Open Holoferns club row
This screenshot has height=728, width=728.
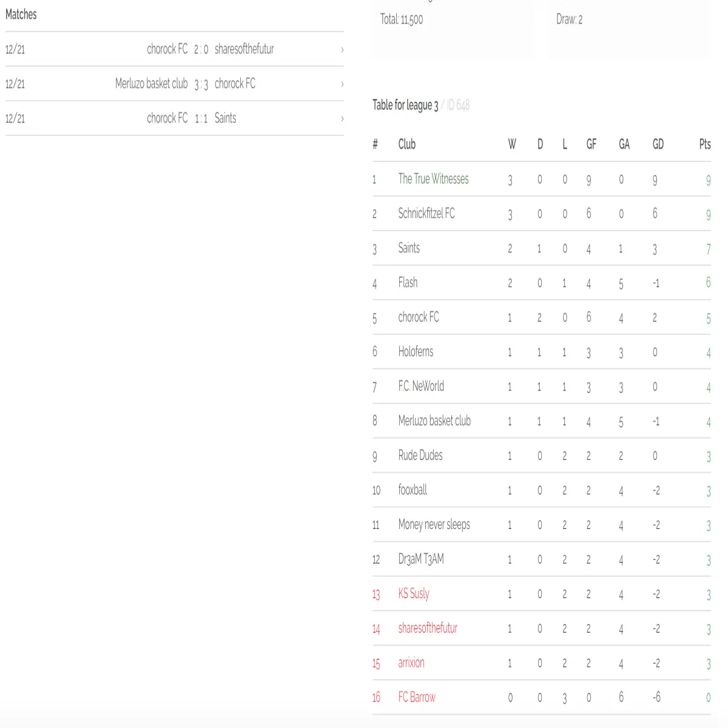(416, 352)
